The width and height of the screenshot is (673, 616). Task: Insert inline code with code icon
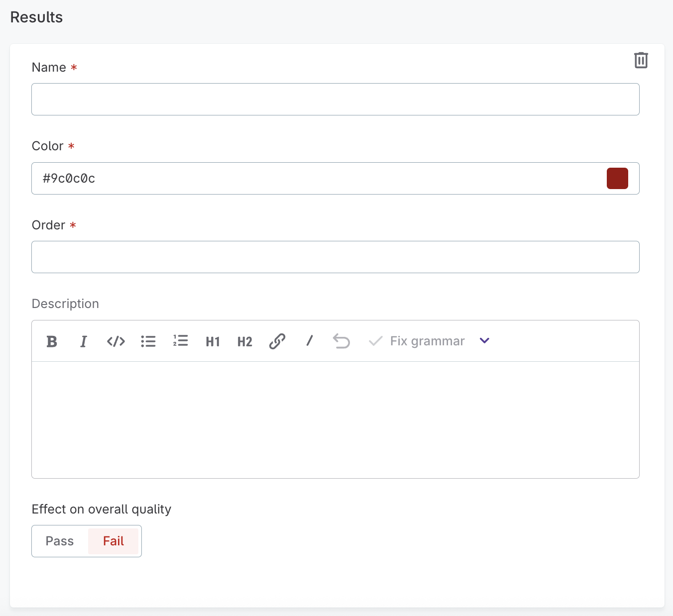click(116, 341)
